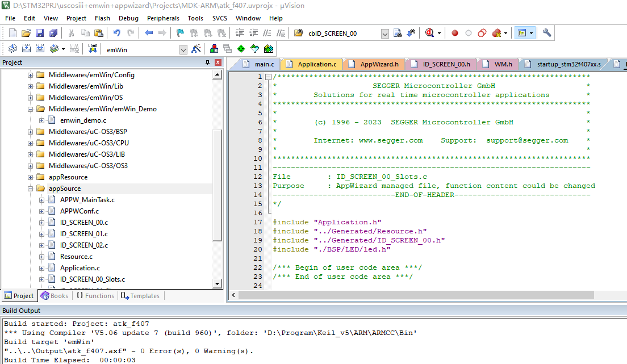627x364 pixels.
Task: Open the File menu
Action: pyautogui.click(x=10, y=18)
